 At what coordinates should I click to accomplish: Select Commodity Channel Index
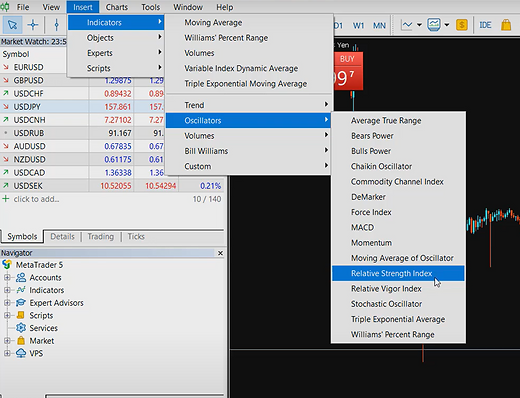[x=398, y=182]
